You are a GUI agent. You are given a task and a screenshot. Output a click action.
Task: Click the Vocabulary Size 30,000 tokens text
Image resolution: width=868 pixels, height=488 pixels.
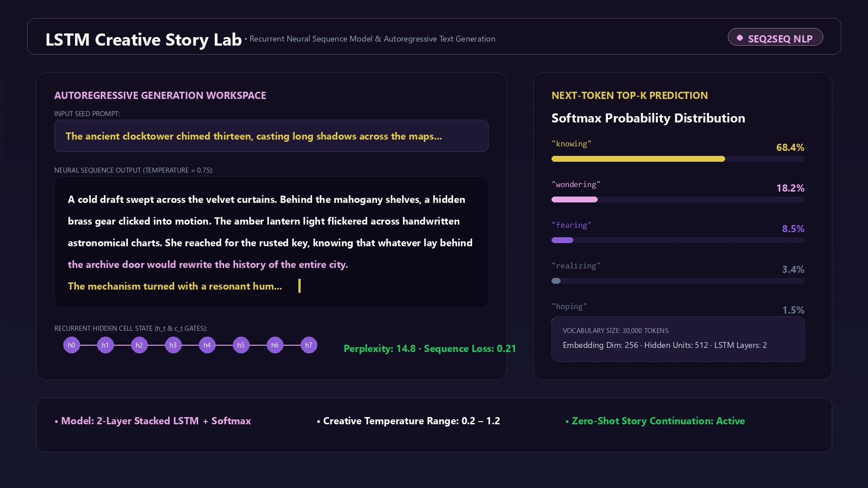click(615, 331)
